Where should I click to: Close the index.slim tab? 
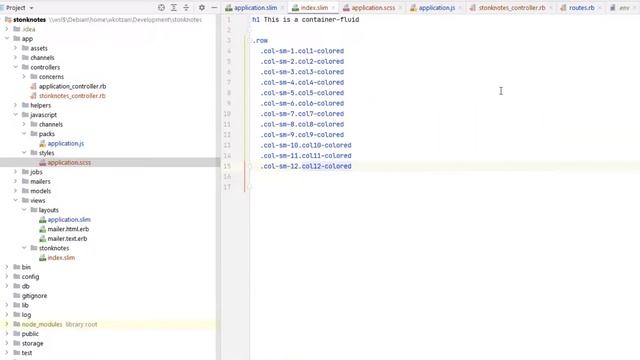click(333, 8)
